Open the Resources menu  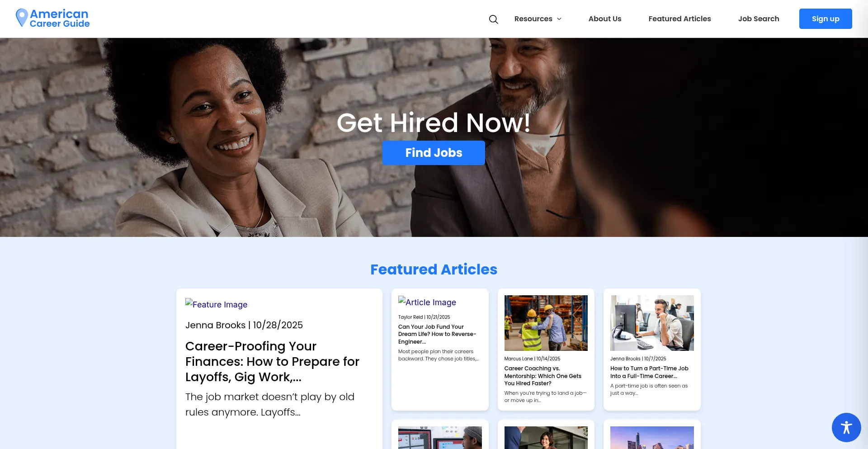pos(533,19)
